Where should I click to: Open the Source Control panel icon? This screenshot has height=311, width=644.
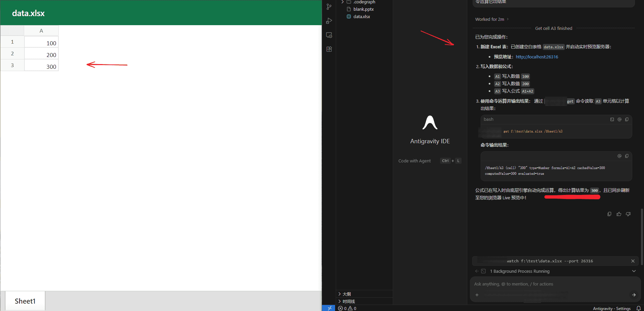coord(329,7)
